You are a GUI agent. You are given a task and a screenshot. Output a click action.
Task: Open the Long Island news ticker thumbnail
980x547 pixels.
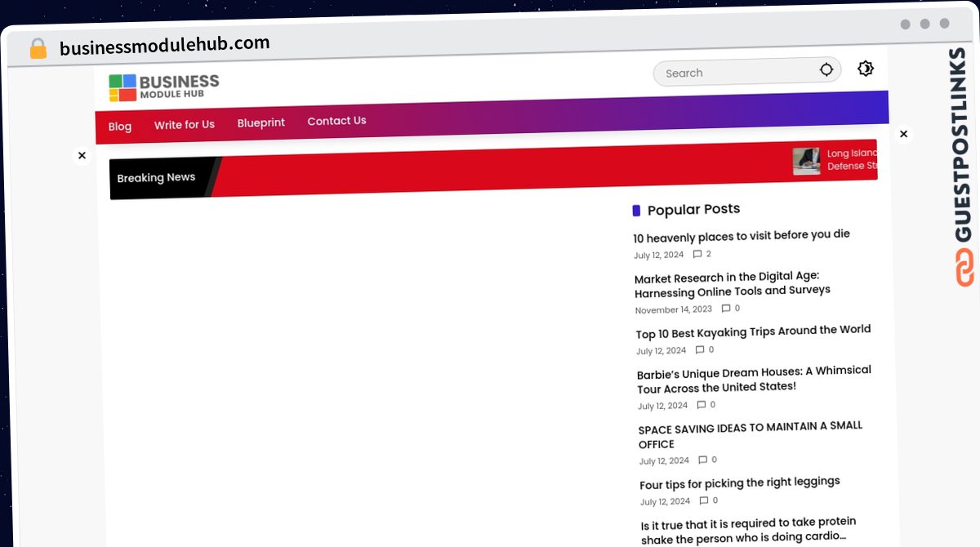tap(806, 161)
